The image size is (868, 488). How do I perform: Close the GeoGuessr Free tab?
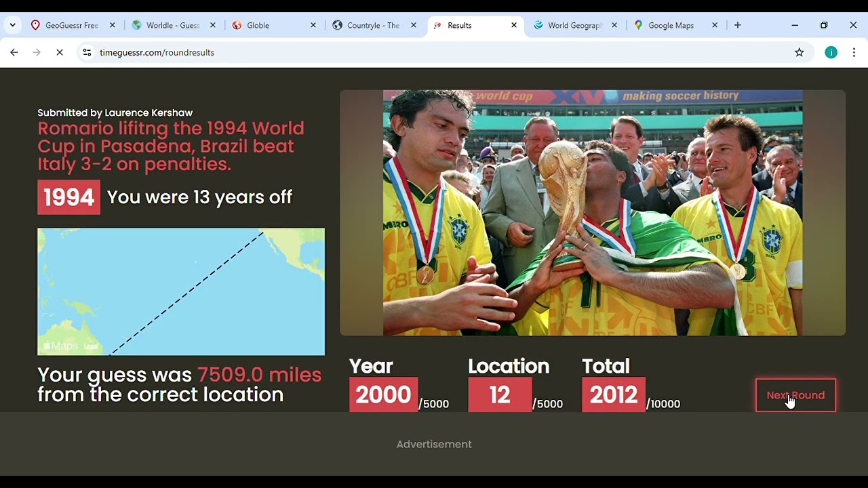(x=112, y=25)
